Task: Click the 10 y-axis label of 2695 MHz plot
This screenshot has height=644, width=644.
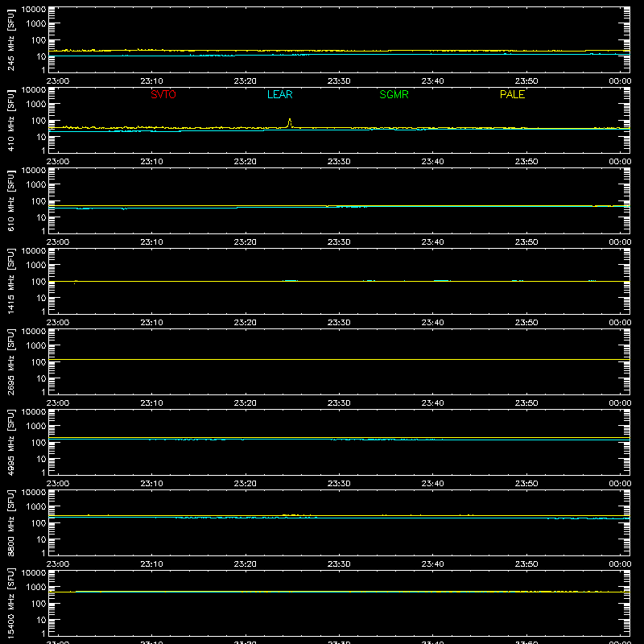Action: 41,378
